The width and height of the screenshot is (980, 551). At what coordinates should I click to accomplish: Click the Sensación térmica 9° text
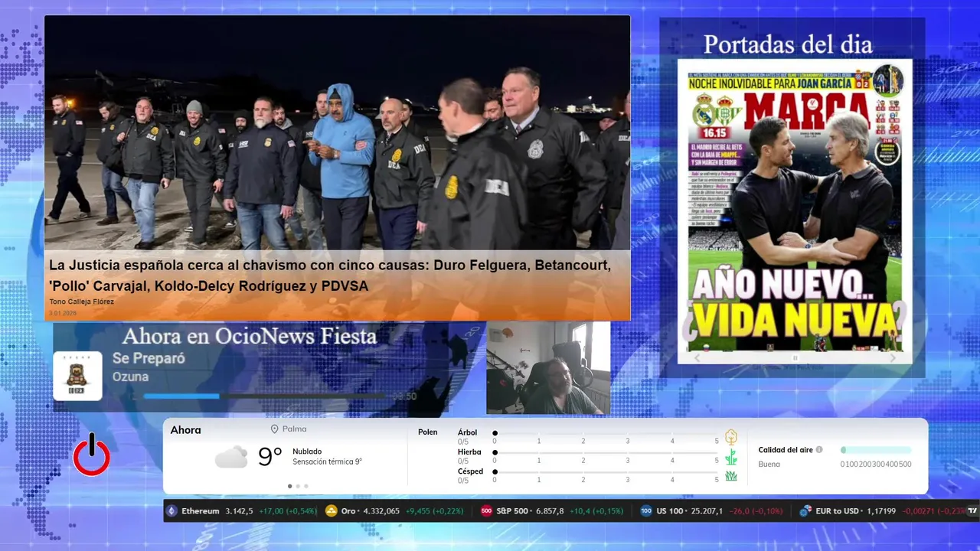coord(327,461)
